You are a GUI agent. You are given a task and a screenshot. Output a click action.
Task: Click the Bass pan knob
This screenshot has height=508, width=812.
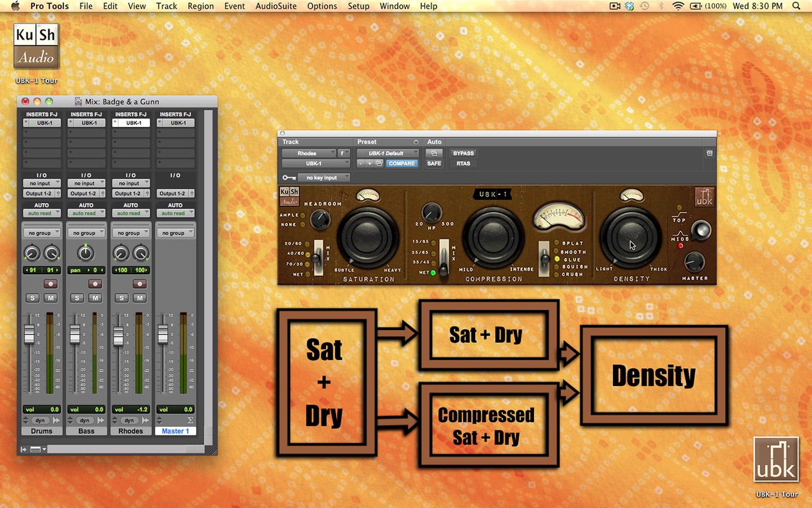pos(85,253)
